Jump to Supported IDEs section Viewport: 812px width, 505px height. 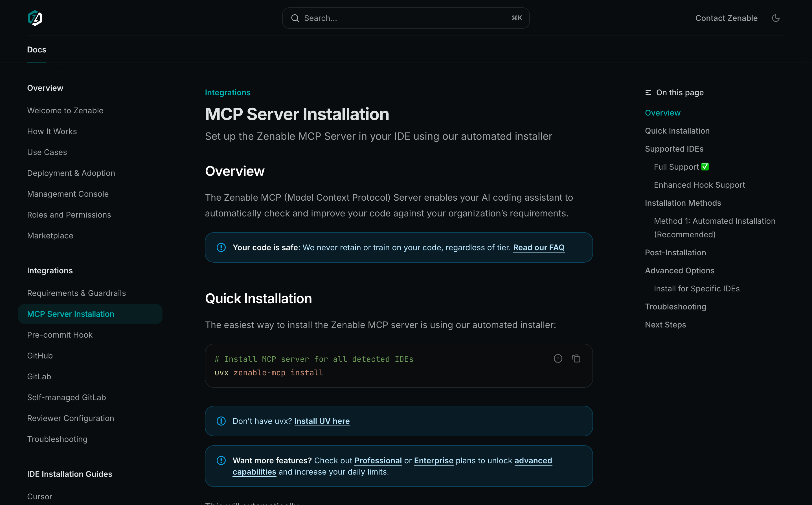point(674,149)
